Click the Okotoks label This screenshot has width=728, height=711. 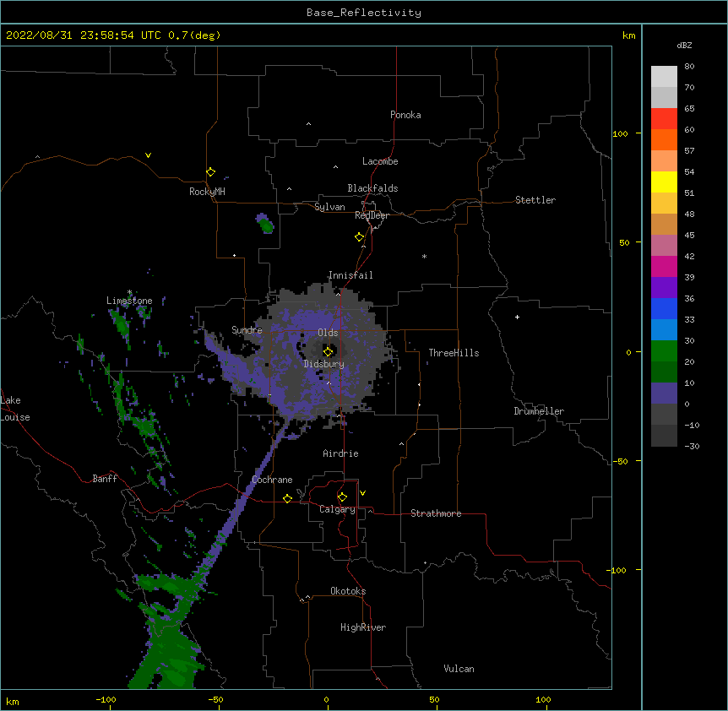pyautogui.click(x=348, y=591)
